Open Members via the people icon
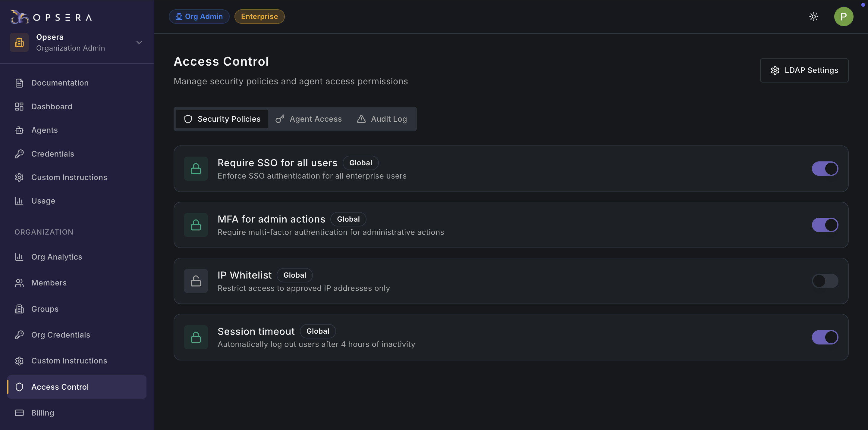 (x=19, y=283)
